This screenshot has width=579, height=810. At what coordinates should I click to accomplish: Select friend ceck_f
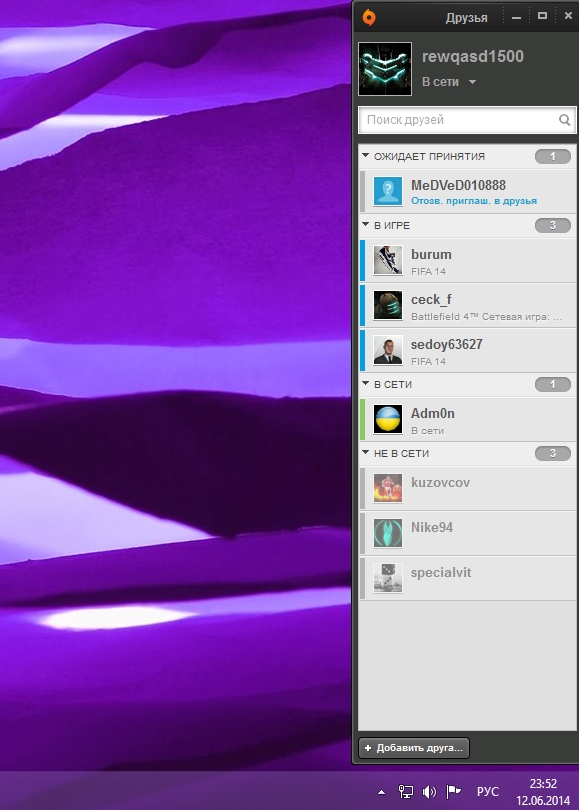(x=468, y=305)
